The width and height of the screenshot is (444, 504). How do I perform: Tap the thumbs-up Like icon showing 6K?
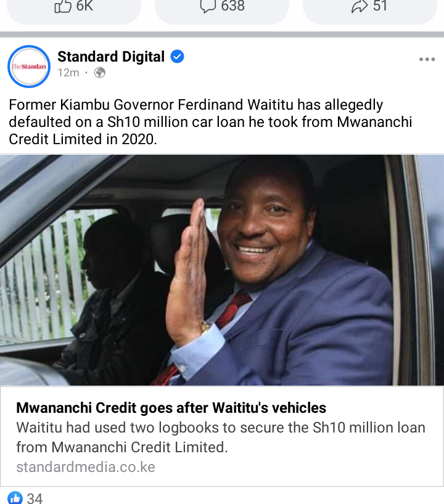[63, 6]
